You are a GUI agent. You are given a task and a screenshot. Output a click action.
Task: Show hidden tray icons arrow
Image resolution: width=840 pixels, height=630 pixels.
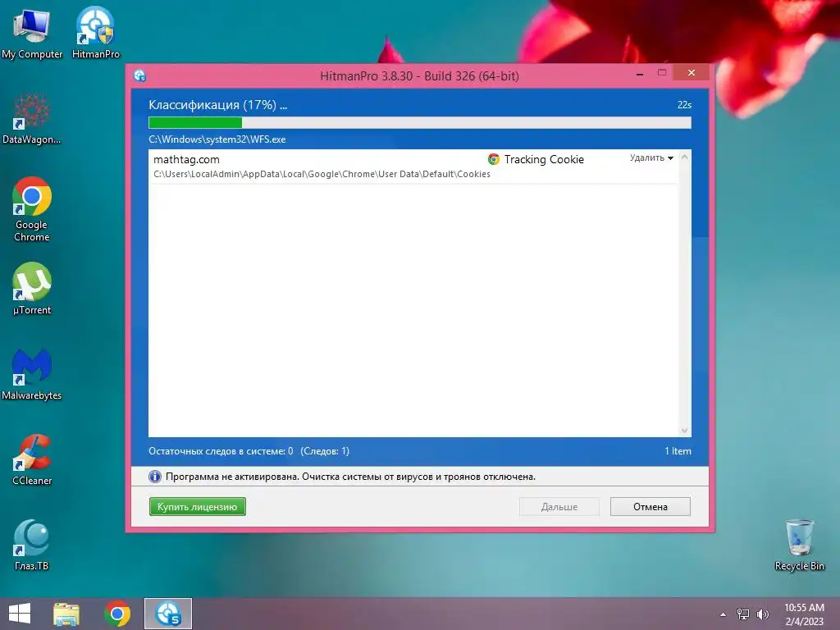pos(724,614)
